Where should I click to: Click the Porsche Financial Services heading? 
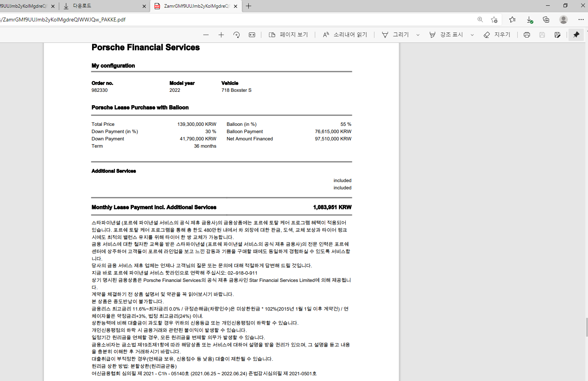pos(146,47)
